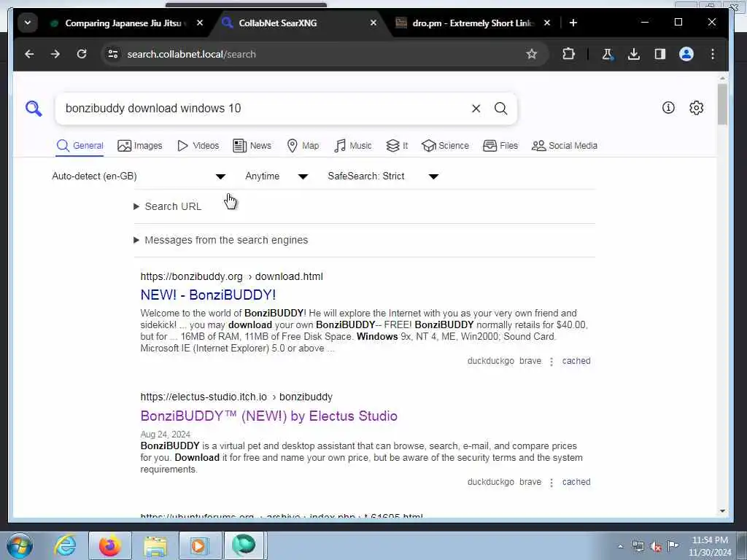
Task: Select the Music search category
Action: [x=353, y=146]
